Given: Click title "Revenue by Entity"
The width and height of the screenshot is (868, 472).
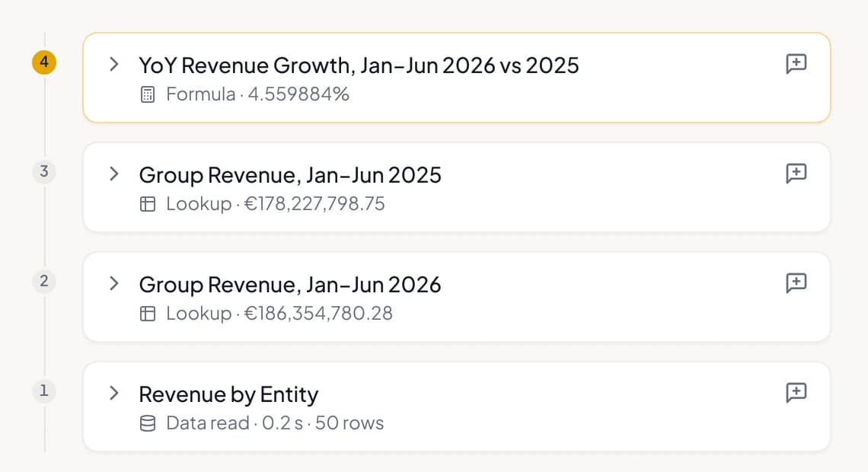Looking at the screenshot, I should click(228, 394).
